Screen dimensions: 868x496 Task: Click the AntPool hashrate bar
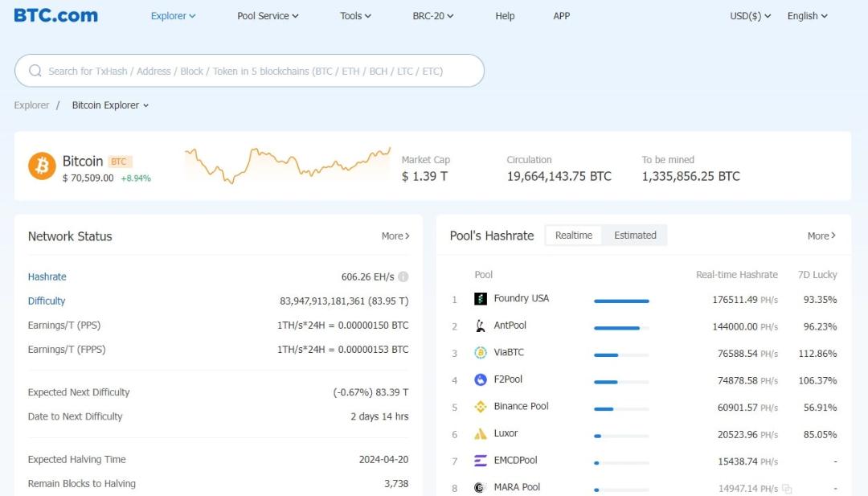click(621, 328)
